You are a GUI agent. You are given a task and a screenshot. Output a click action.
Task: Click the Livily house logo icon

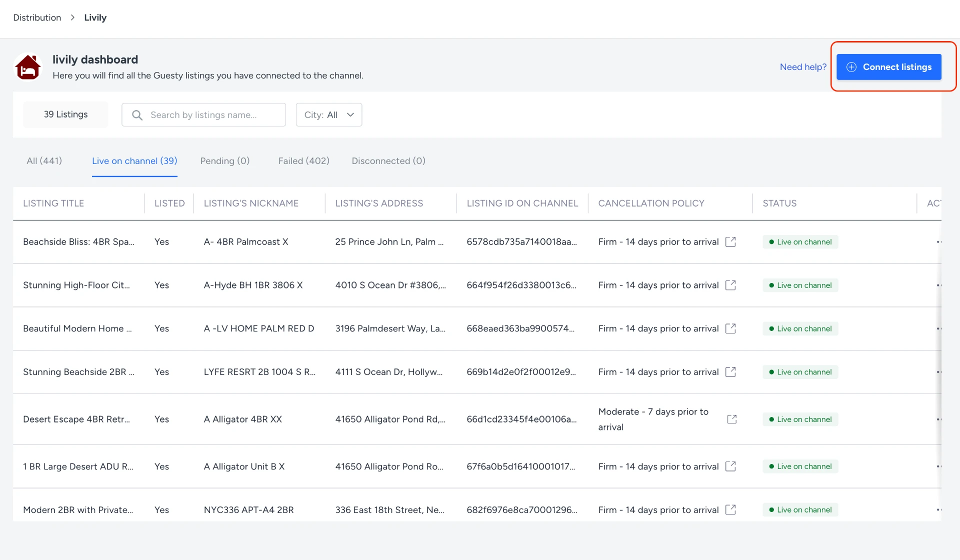pos(28,67)
